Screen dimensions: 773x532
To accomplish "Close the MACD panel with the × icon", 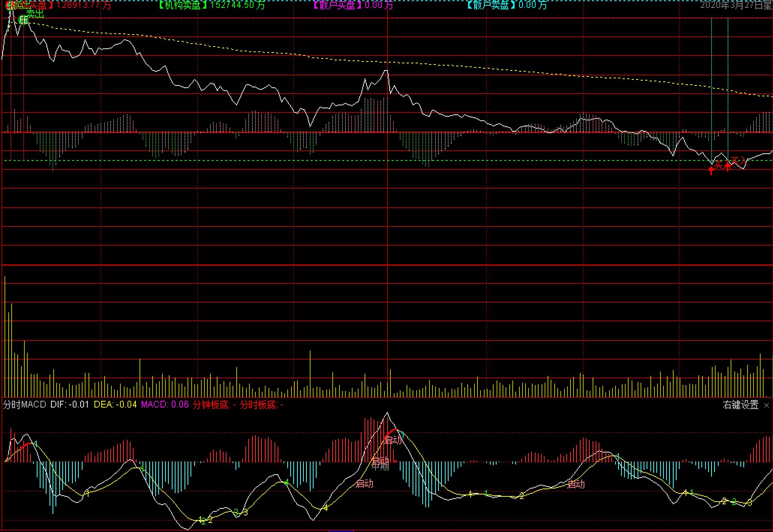I will coord(766,405).
